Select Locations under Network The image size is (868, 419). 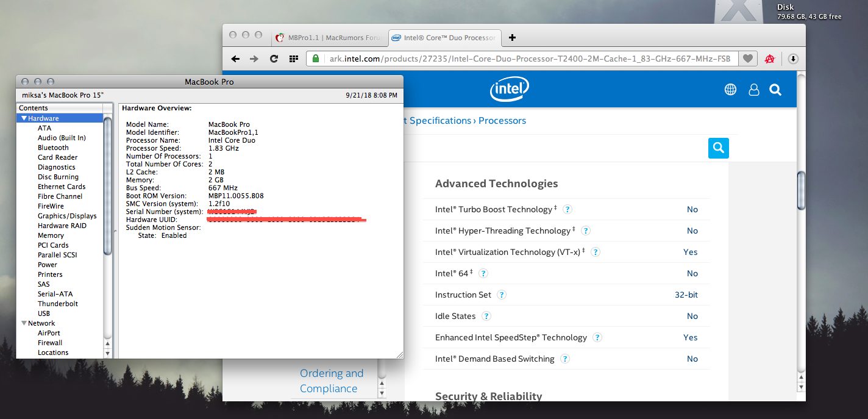53,353
